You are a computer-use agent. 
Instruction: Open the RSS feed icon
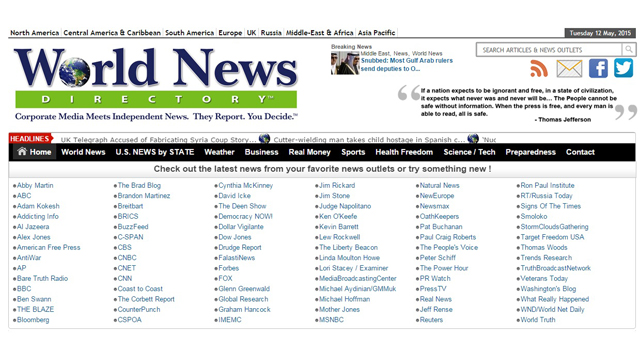coord(539,68)
